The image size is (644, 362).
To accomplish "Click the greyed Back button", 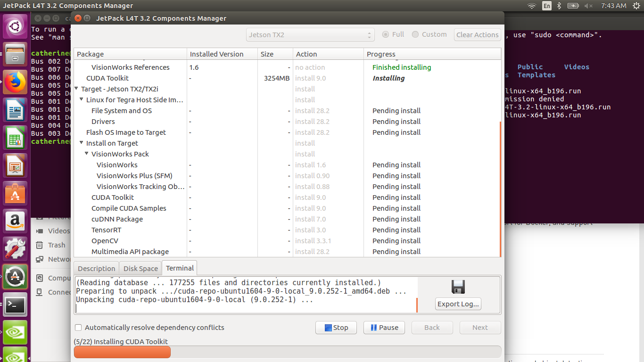I will pyautogui.click(x=432, y=328).
